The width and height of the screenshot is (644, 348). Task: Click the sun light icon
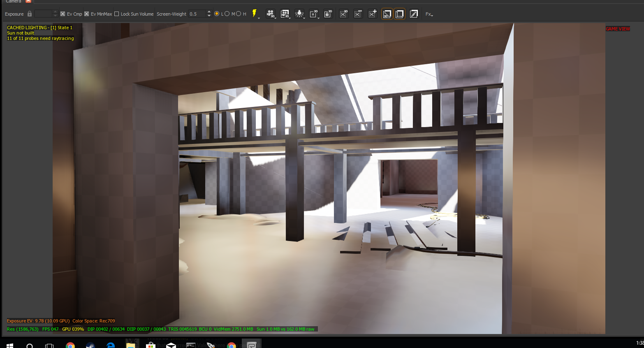click(x=299, y=14)
